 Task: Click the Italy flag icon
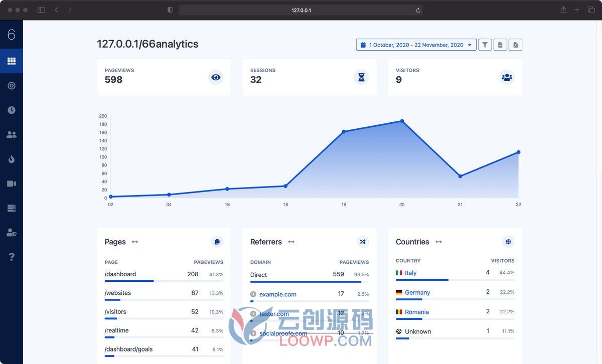[x=399, y=273]
